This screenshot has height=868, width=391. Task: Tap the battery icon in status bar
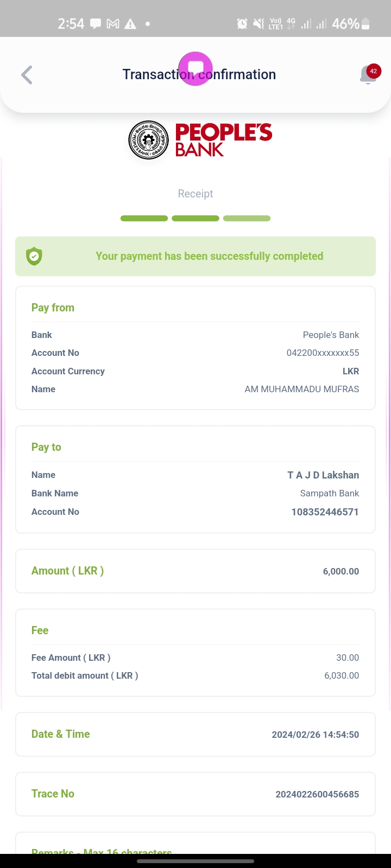click(365, 24)
